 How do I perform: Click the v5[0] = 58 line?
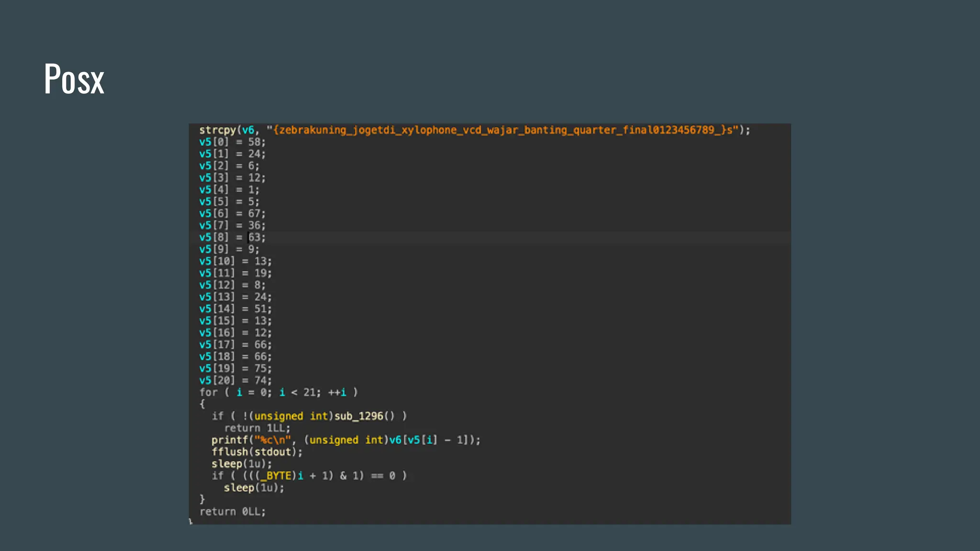232,142
